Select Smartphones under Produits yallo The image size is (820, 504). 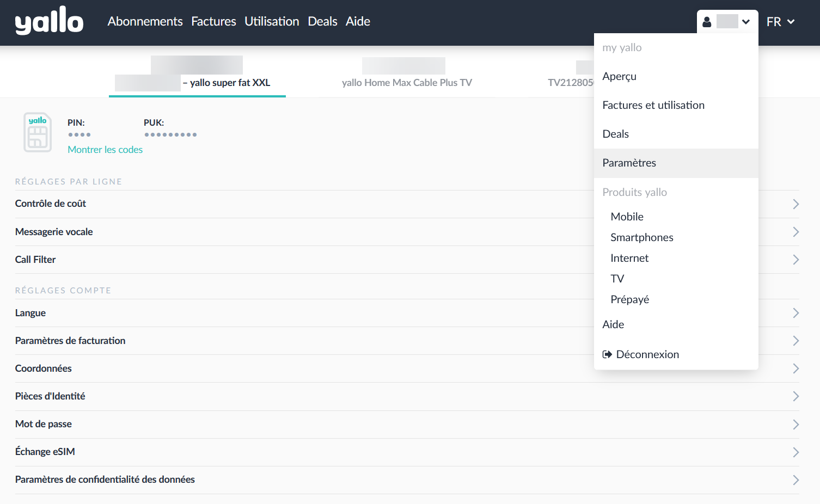(642, 237)
